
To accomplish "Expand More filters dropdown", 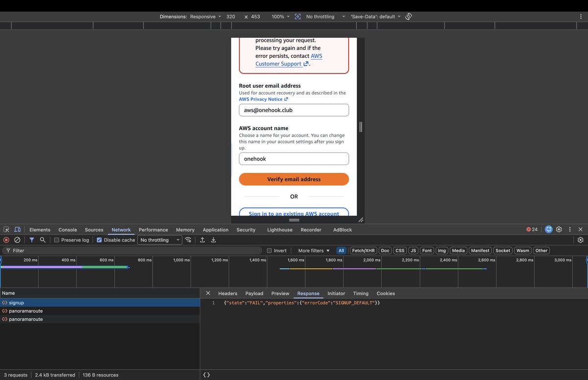I will tap(314, 250).
